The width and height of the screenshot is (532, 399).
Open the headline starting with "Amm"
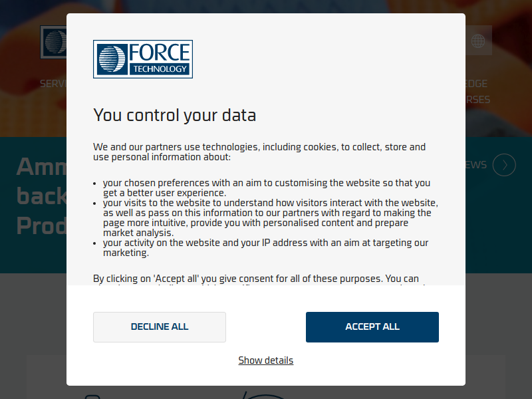click(x=41, y=166)
